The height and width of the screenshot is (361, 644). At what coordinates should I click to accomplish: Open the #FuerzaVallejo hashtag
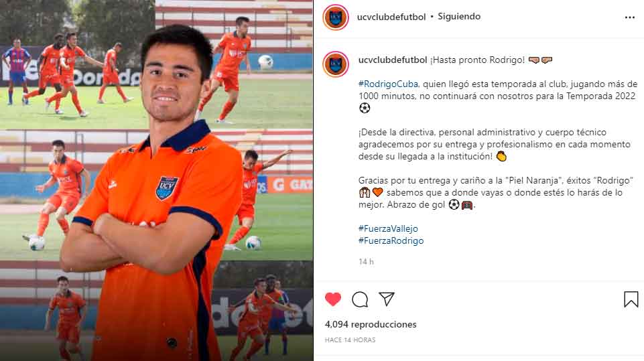pyautogui.click(x=388, y=229)
